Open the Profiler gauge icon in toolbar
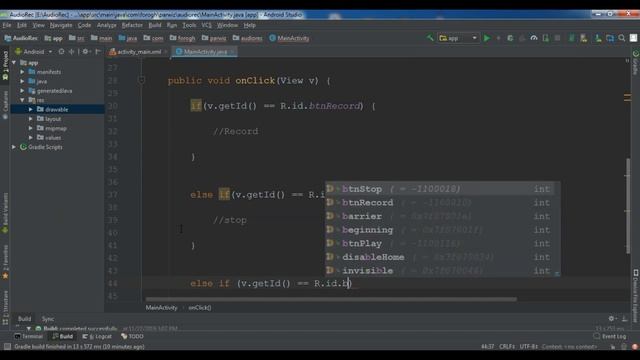This screenshot has height=360, width=640. coord(533,38)
